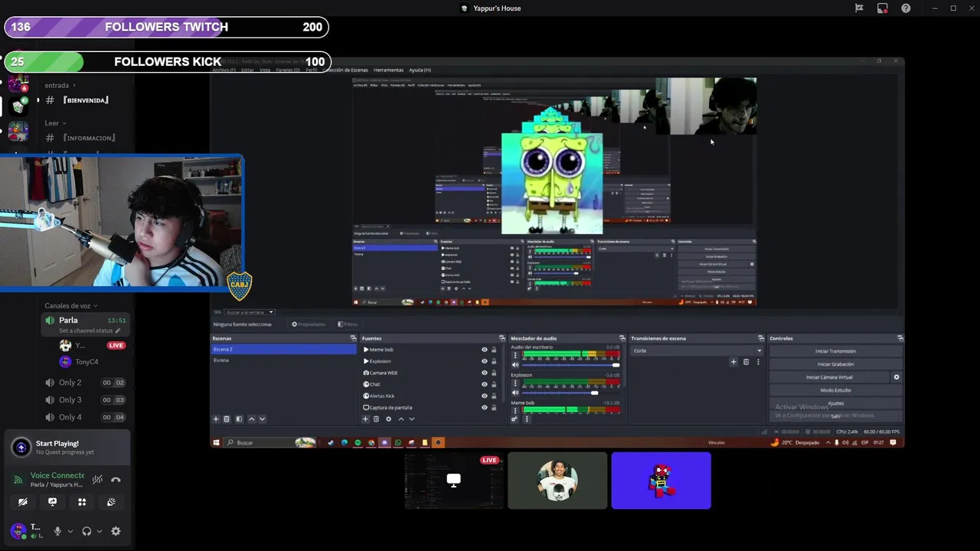This screenshot has width=980, height=551.
Task: Open the Discord inbox icon in title bar
Action: [882, 8]
